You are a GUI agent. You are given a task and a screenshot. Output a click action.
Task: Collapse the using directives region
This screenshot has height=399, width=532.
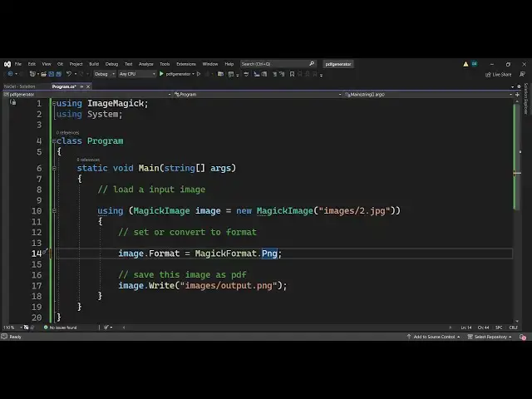pos(54,103)
